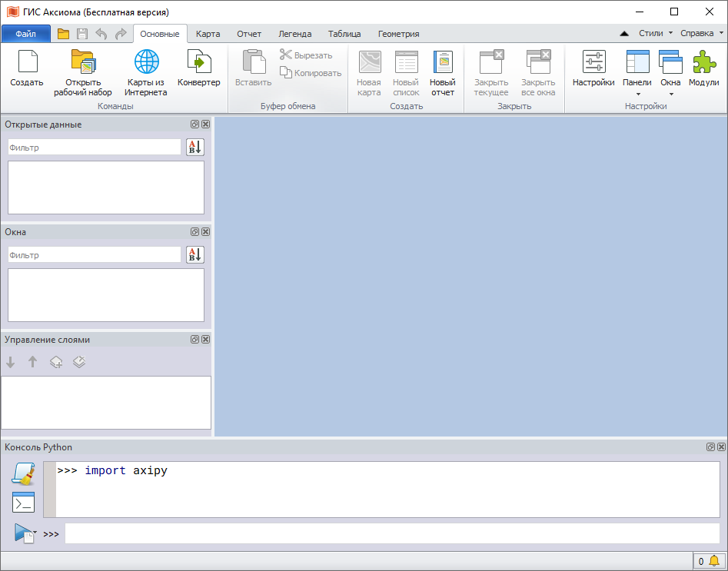Screen dimensions: 728x571
Task: Click the notification bell in status bar
Action: (x=713, y=561)
